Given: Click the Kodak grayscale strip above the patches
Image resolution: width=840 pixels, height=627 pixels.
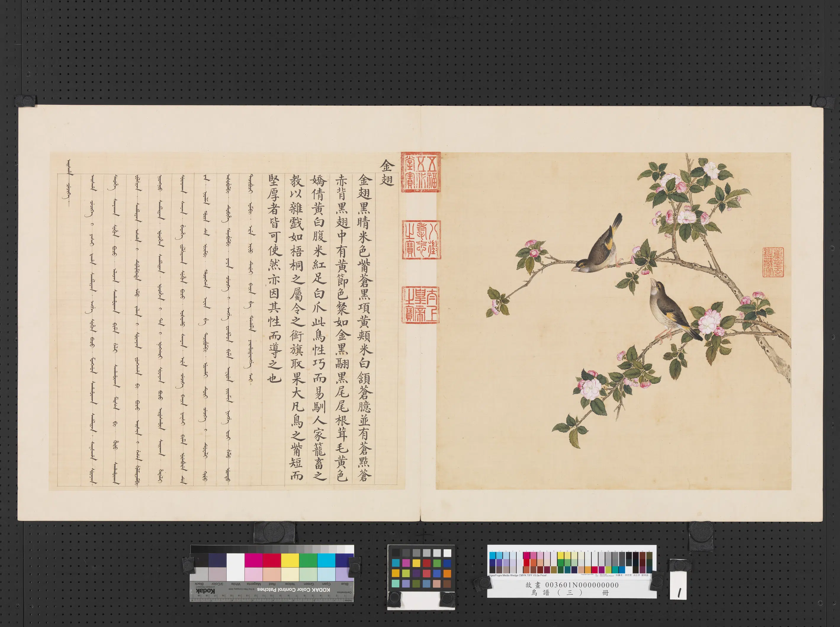Looking at the screenshot, I should click(x=272, y=549).
